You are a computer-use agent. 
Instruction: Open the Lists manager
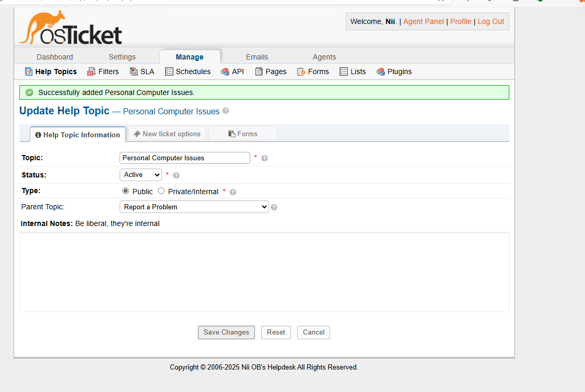tap(353, 72)
